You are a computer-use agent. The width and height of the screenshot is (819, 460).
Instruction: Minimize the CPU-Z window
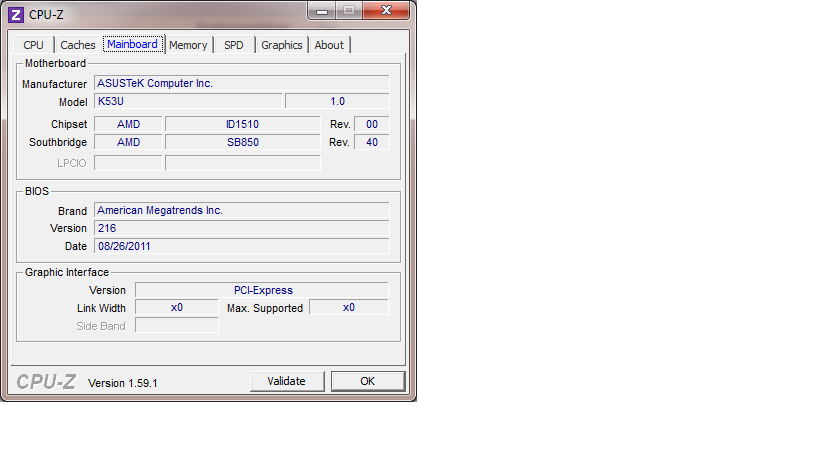(322, 10)
